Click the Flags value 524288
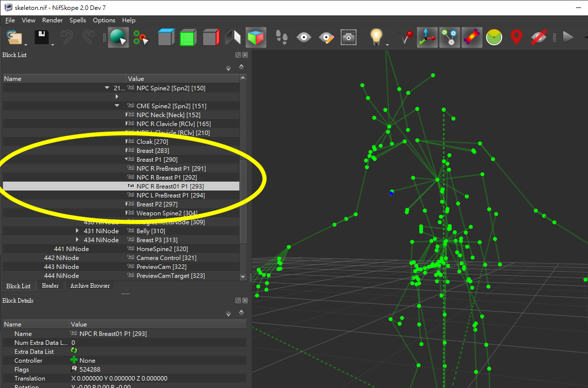Viewport: 588px width, 388px height. pyautogui.click(x=89, y=369)
